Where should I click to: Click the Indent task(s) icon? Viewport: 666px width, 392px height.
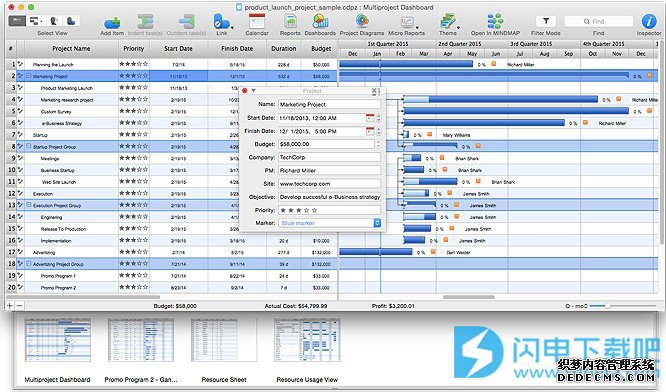145,22
